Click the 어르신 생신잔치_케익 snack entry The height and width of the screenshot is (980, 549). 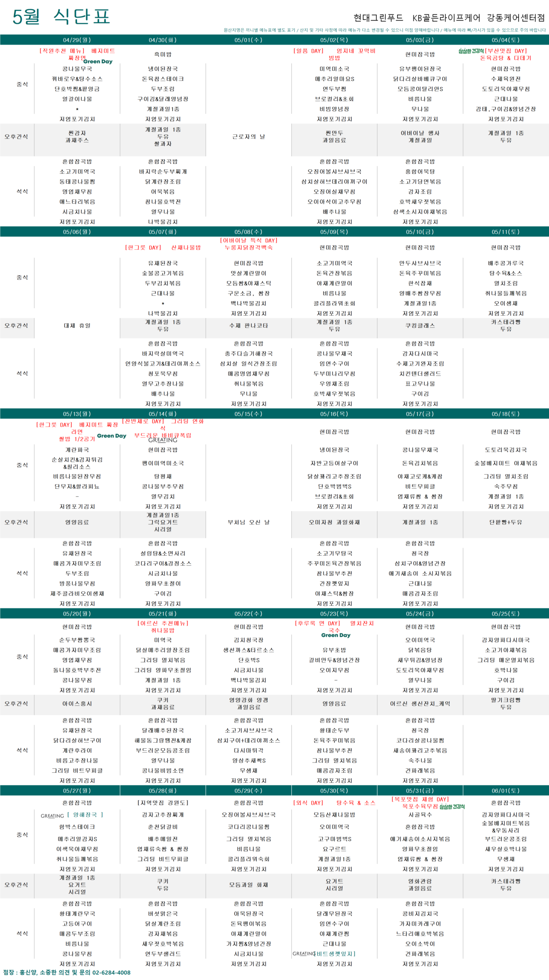tap(420, 704)
